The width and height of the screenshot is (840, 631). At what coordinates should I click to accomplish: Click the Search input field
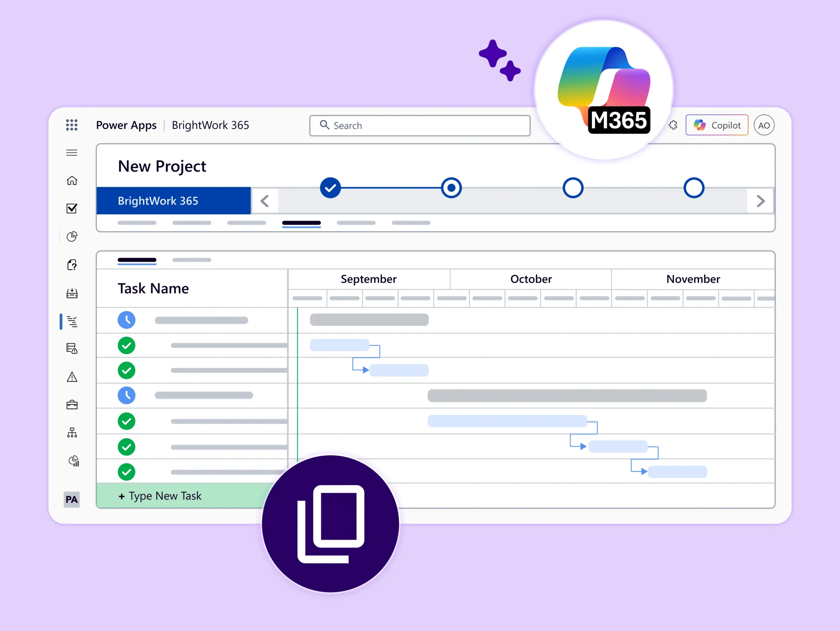420,126
